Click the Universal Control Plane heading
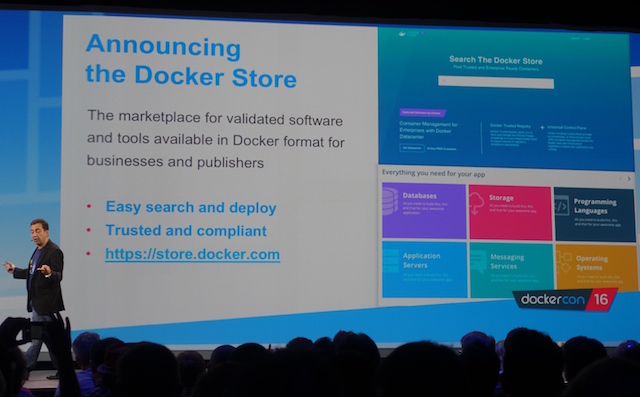 (567, 128)
